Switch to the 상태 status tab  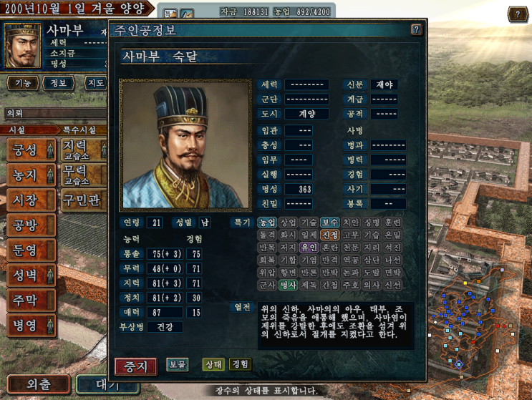click(x=213, y=364)
